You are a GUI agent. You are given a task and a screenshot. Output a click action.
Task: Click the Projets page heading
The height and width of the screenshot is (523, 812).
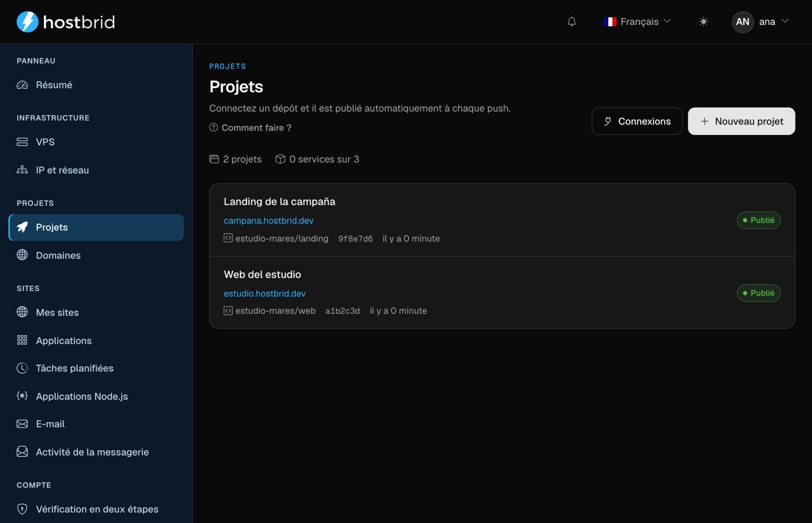[236, 87]
